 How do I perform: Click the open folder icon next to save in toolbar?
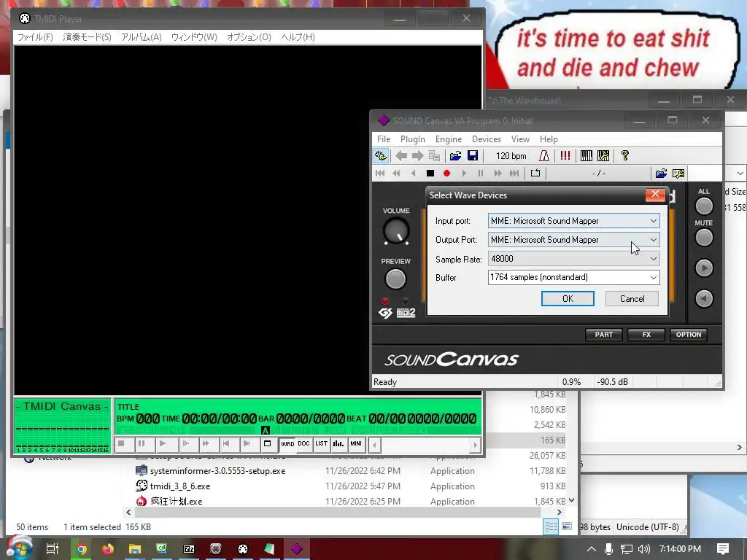coord(455,156)
